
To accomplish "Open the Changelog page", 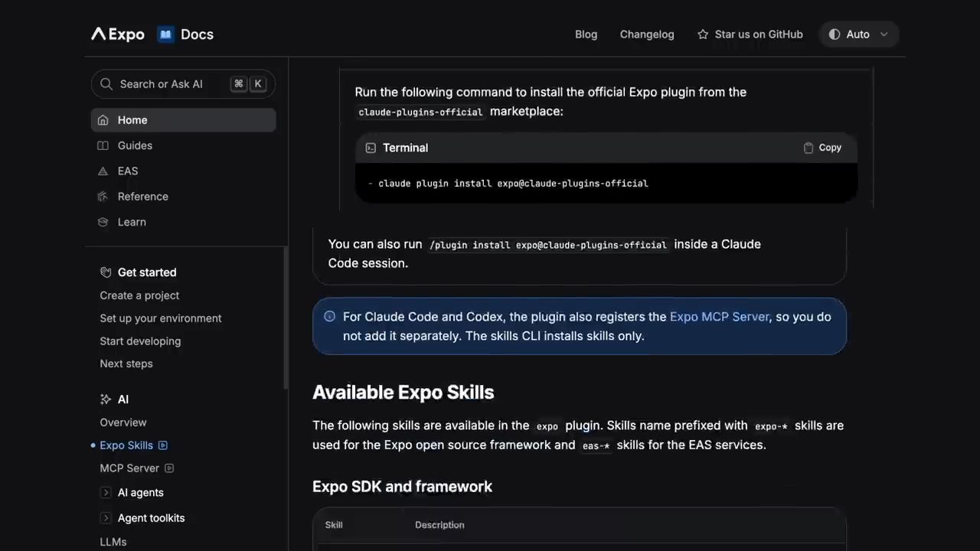I will [647, 34].
